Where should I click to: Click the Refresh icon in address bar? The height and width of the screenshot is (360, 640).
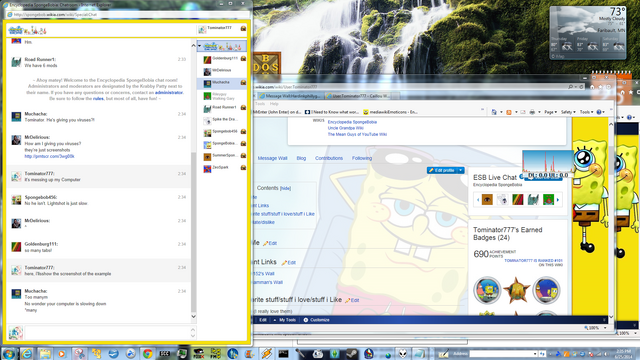(582, 87)
